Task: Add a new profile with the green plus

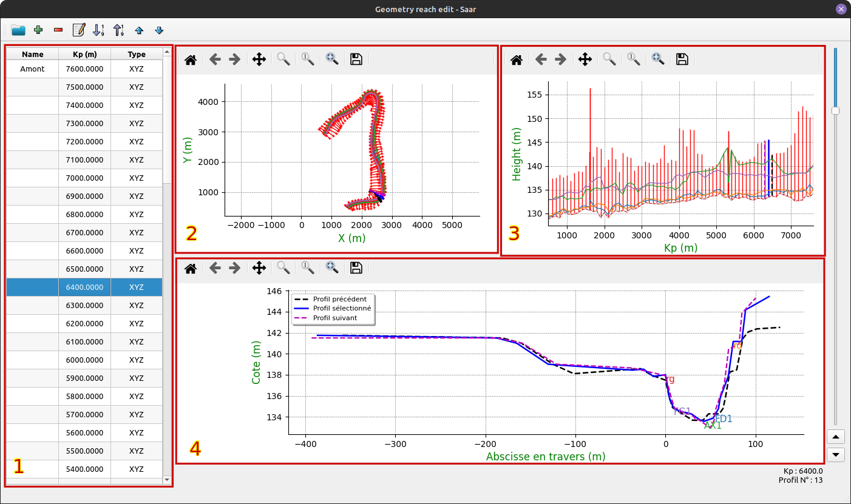Action: tap(38, 30)
